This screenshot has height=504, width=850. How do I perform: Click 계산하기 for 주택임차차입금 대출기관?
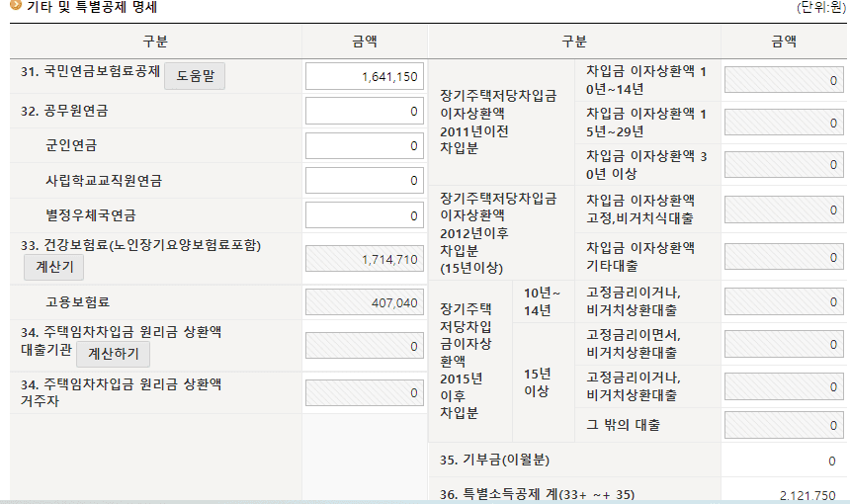click(114, 354)
